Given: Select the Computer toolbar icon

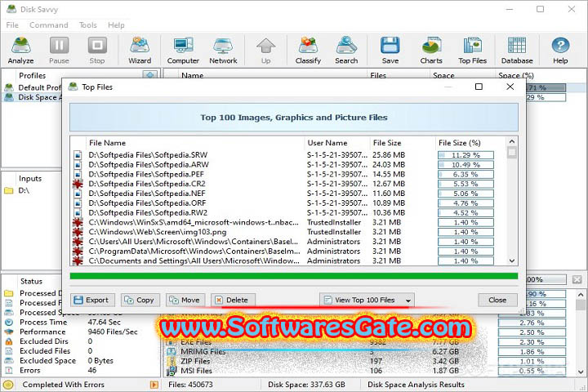Looking at the screenshot, I should point(183,51).
